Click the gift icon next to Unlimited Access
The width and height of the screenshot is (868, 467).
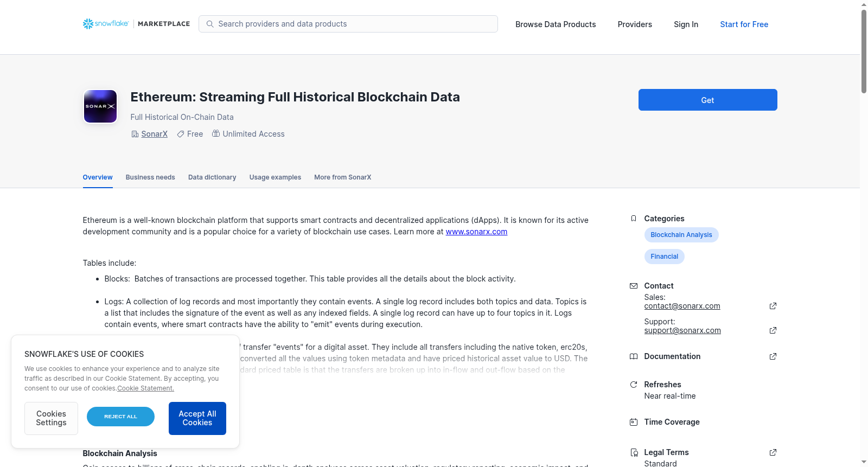coord(216,133)
